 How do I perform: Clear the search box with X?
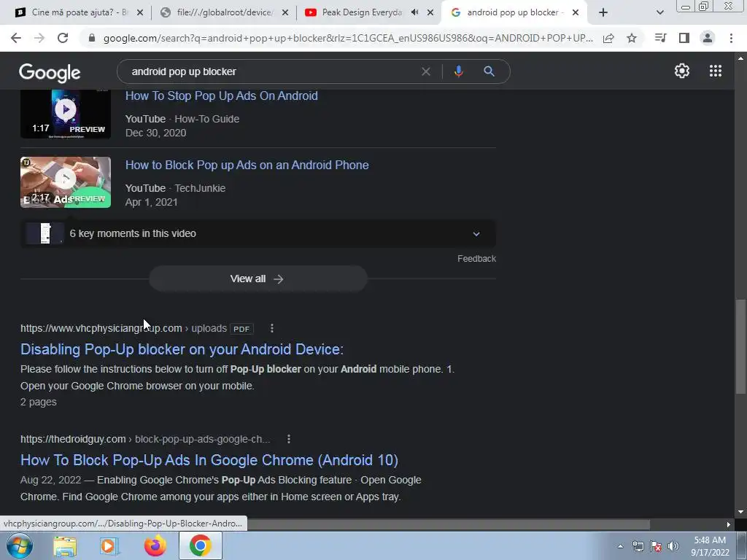pyautogui.click(x=426, y=71)
